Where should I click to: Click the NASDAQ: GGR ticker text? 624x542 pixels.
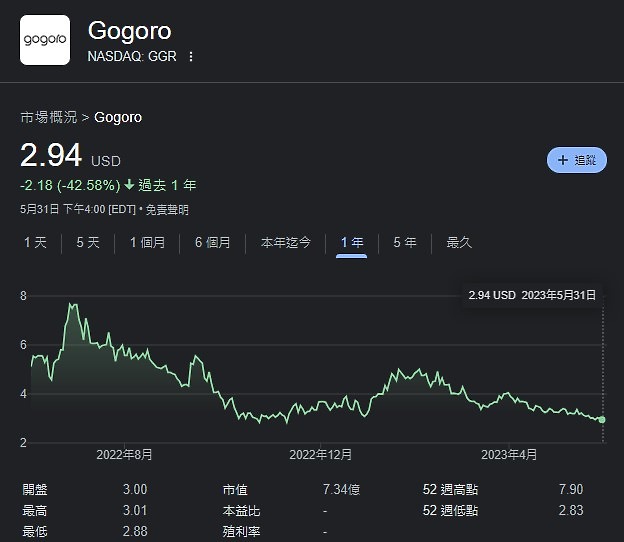[x=132, y=57]
